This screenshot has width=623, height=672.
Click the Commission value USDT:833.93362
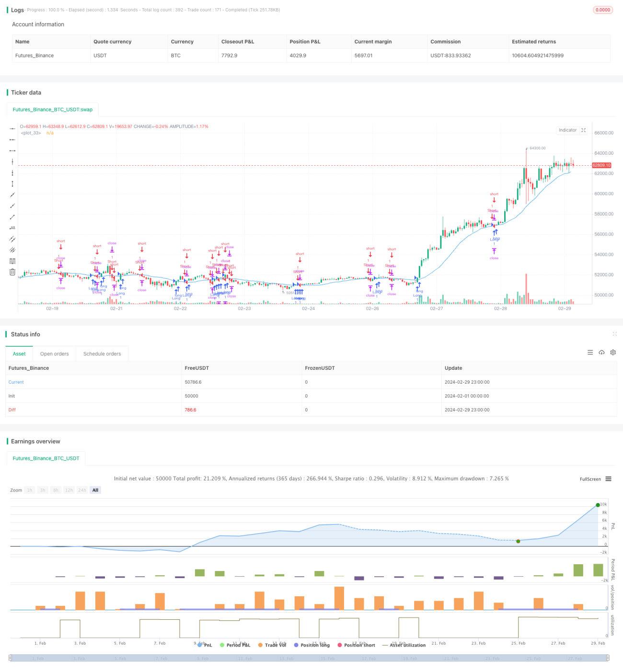pos(450,56)
